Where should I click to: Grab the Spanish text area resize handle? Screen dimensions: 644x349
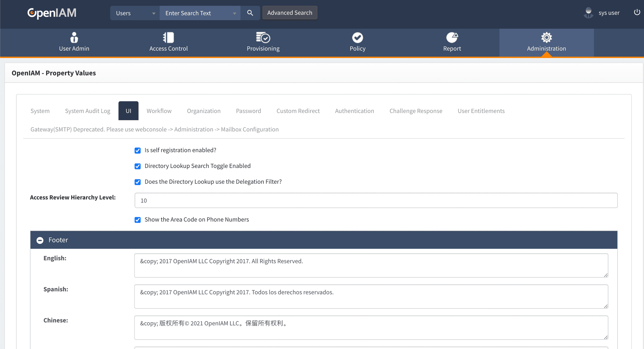tap(606, 306)
